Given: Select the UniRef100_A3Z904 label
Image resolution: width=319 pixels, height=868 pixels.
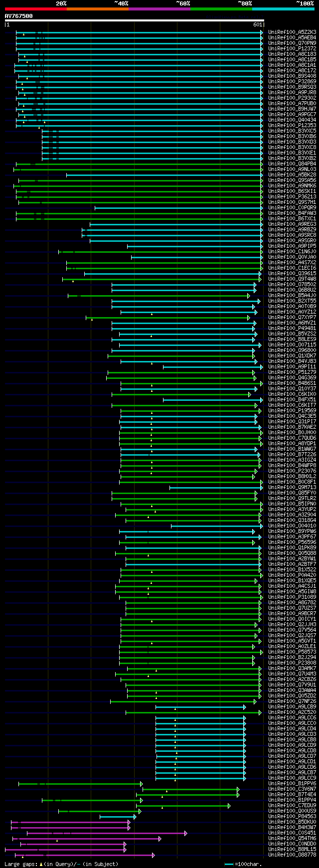Looking at the screenshot, I should [292, 515].
